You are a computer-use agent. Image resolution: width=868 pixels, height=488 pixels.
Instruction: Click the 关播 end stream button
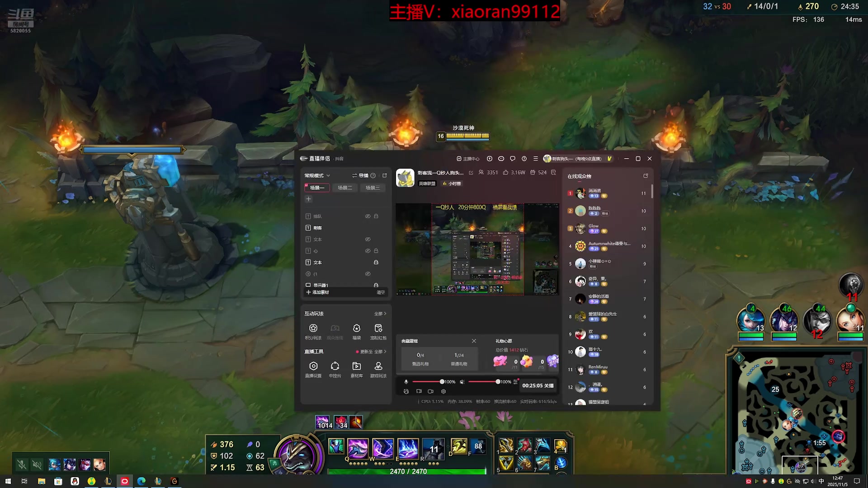point(549,385)
